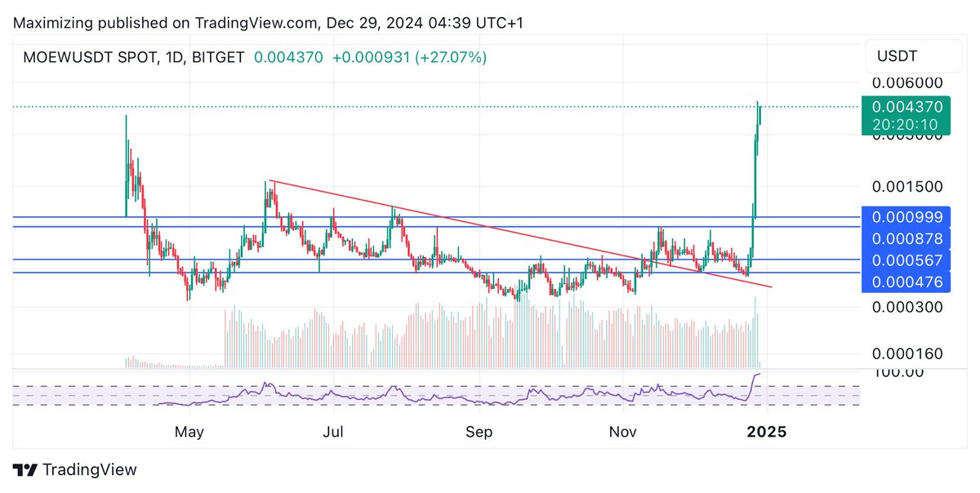Click the Sep date axis label

pos(479,431)
